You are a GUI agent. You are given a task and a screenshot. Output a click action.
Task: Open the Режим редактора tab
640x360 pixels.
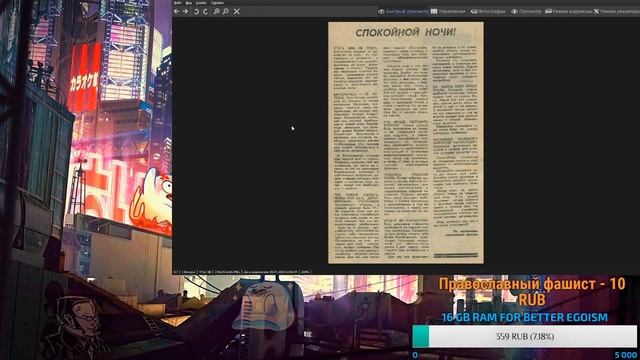click(617, 11)
